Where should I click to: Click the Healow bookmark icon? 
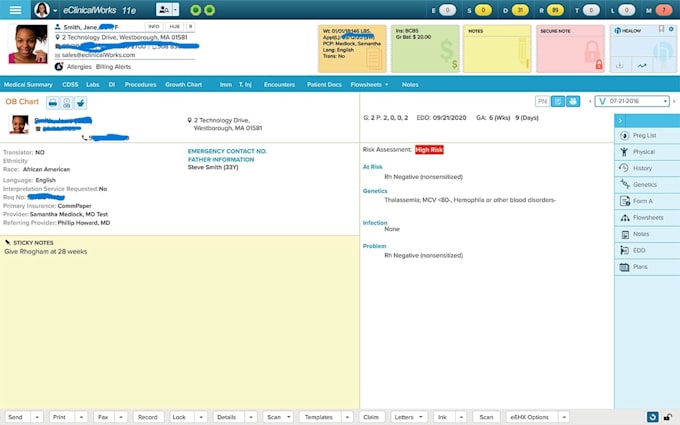tap(661, 29)
